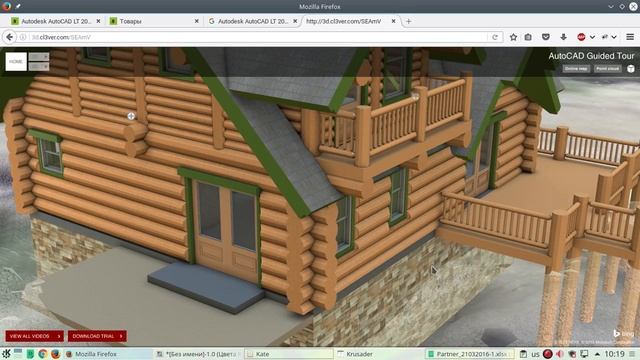Viewport: 640px width, 360px height.
Task: Open lower dropdown next to HOME
Action: [39, 66]
